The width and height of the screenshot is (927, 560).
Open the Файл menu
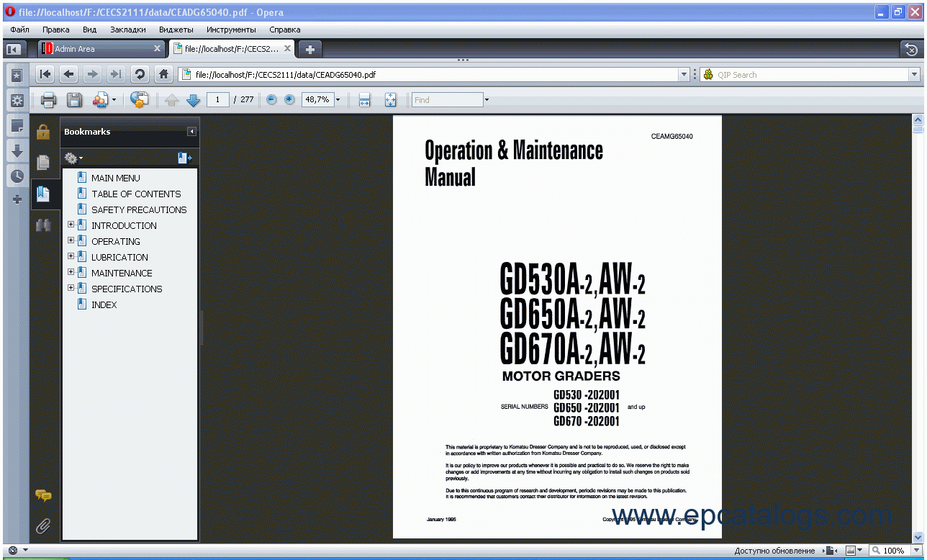point(19,30)
